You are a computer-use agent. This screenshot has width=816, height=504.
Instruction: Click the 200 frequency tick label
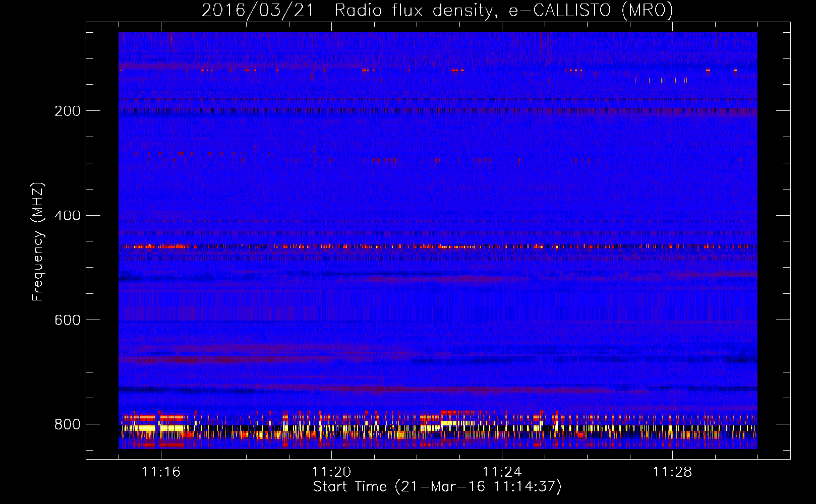point(68,111)
